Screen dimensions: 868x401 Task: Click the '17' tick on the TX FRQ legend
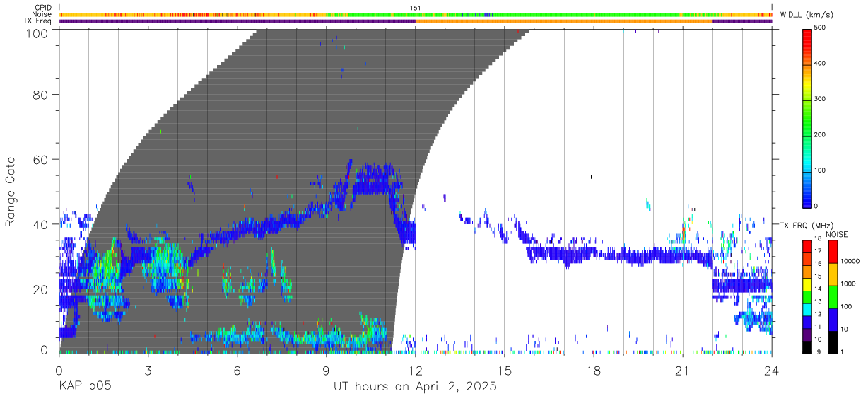[x=817, y=251]
